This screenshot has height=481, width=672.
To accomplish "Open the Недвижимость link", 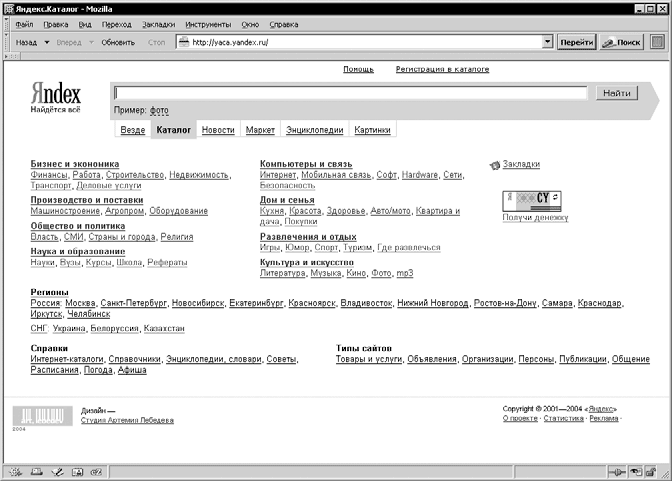I will tap(199, 175).
